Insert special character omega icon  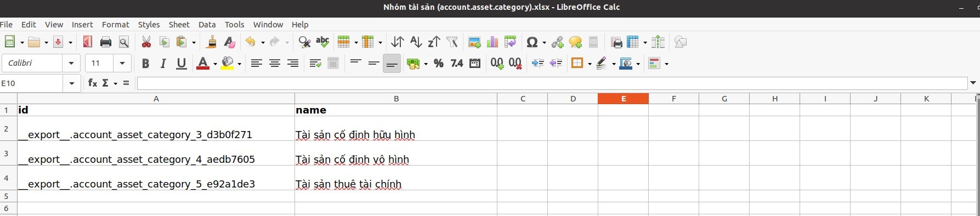[532, 42]
